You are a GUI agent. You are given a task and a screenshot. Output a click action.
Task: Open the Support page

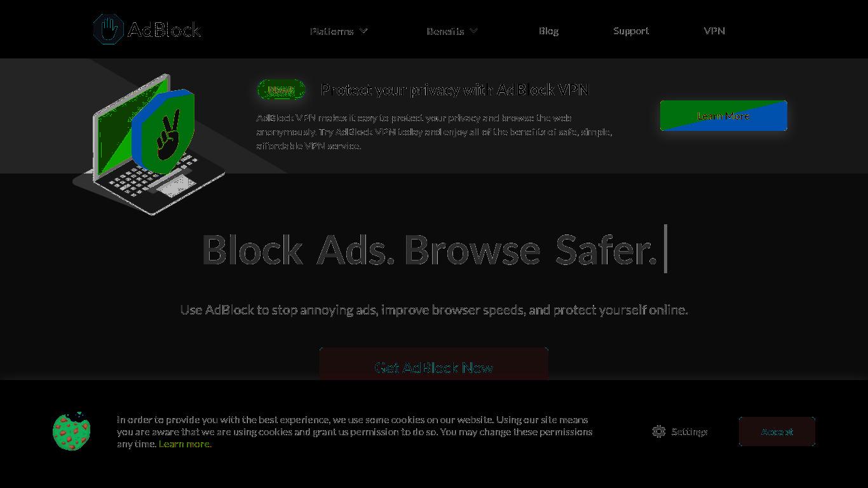click(631, 30)
